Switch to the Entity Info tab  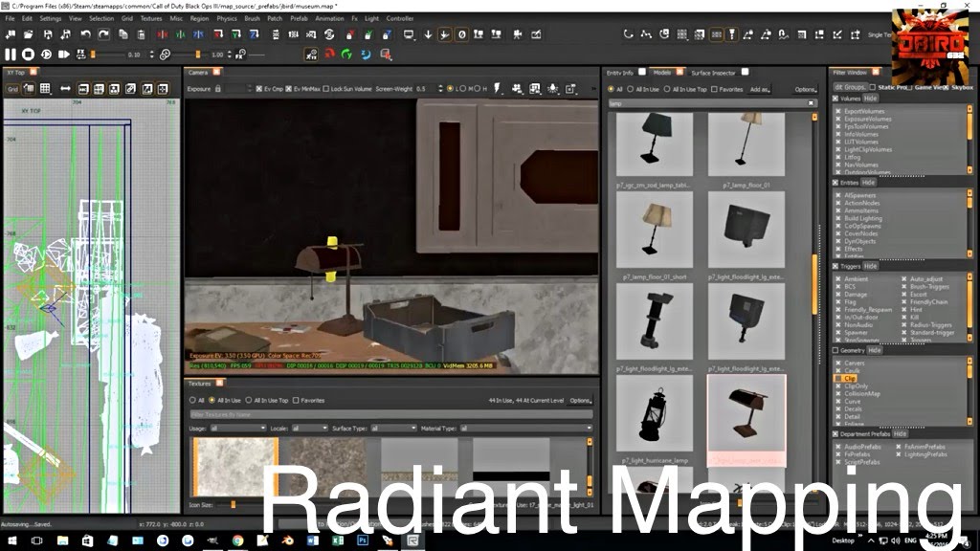620,73
